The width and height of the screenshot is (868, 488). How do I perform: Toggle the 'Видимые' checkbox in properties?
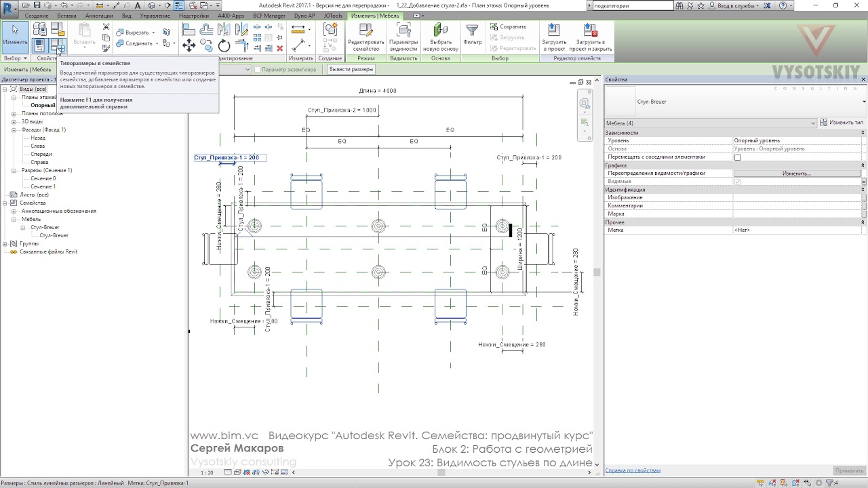pos(737,182)
